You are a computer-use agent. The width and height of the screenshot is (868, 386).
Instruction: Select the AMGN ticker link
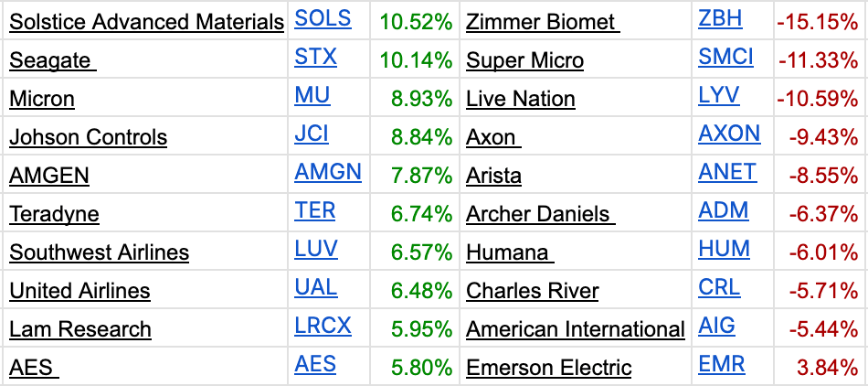(x=328, y=172)
